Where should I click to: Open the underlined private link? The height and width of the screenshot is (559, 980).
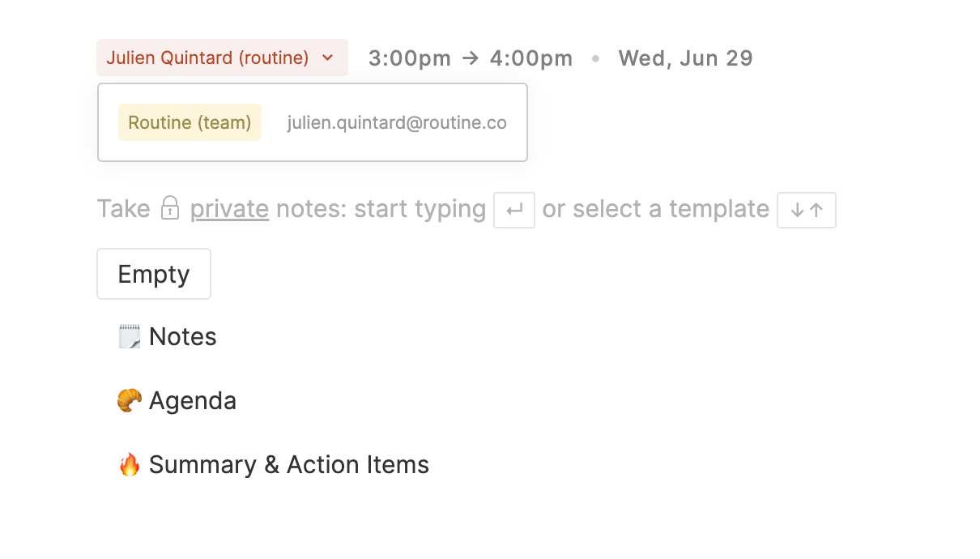tap(229, 208)
